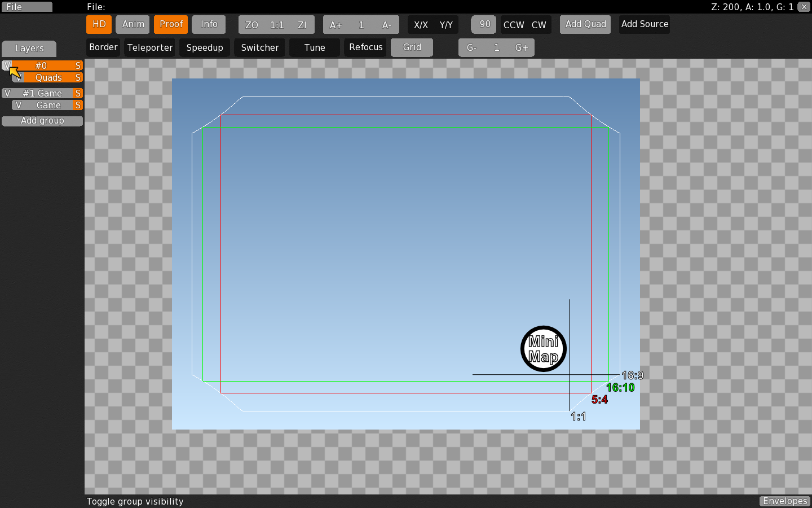
Task: Open the Layers panel
Action: pos(29,49)
